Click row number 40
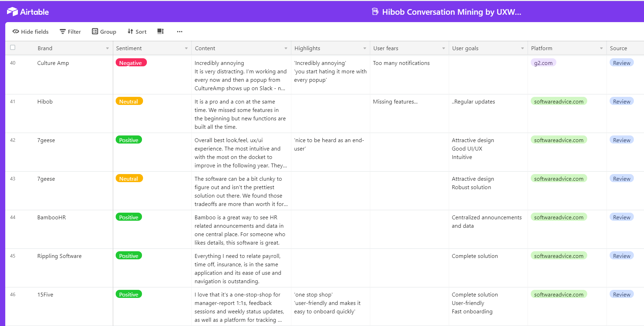This screenshot has height=326, width=644. [13, 63]
